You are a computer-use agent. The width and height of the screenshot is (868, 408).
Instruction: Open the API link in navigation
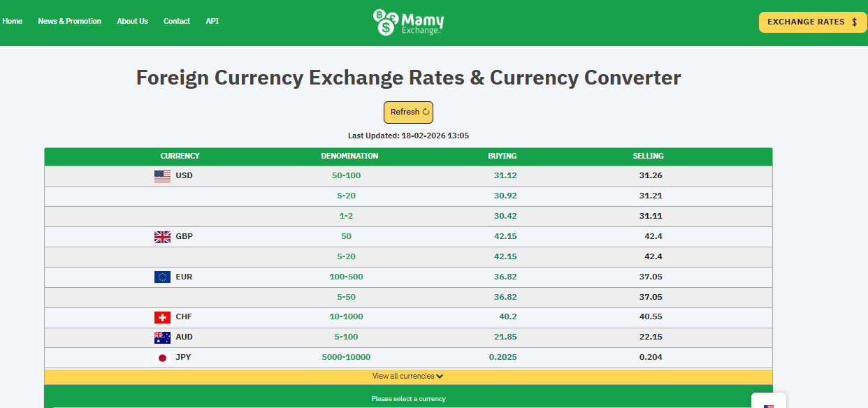pos(212,21)
